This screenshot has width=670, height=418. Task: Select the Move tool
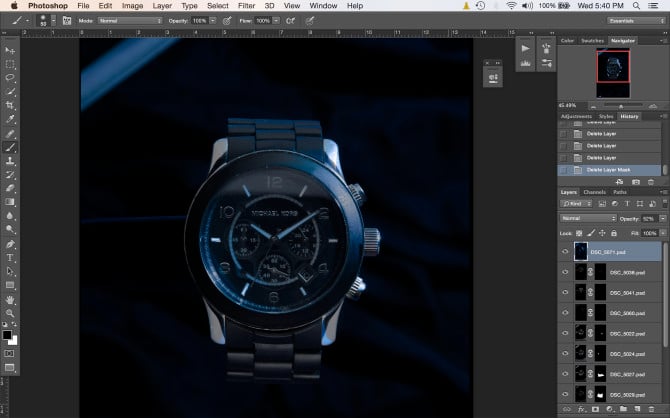point(10,50)
